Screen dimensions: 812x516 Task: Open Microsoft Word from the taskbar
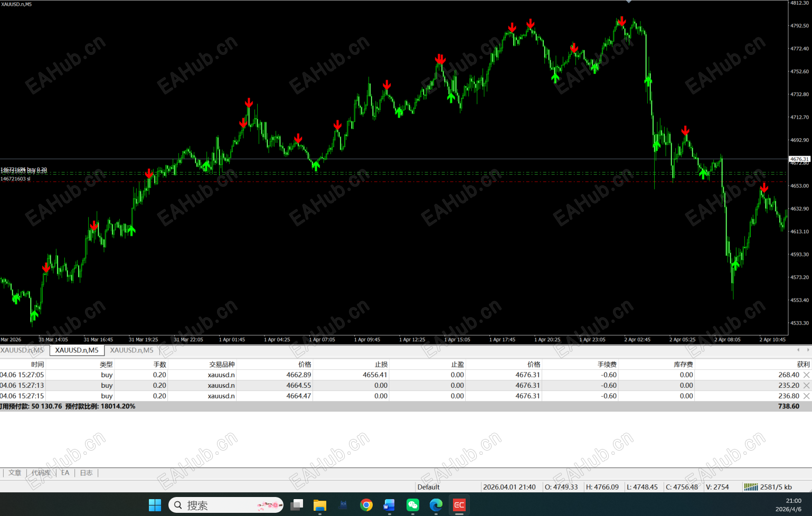[390, 505]
